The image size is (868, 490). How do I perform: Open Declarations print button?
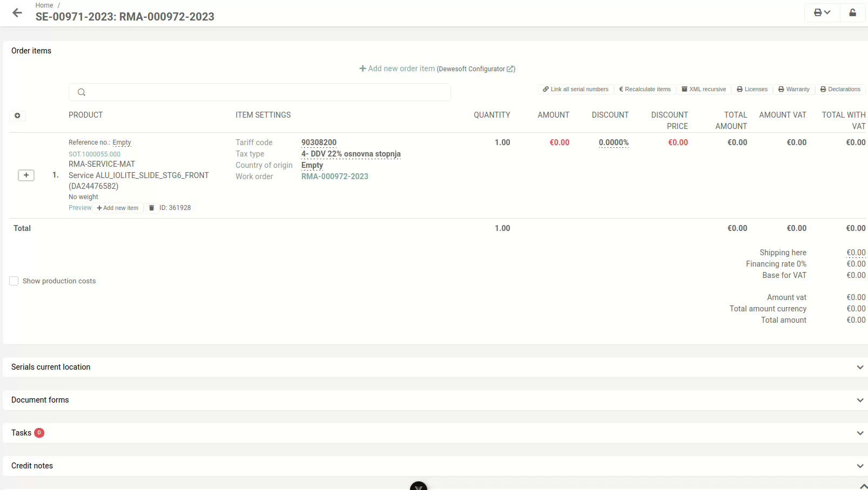point(840,90)
